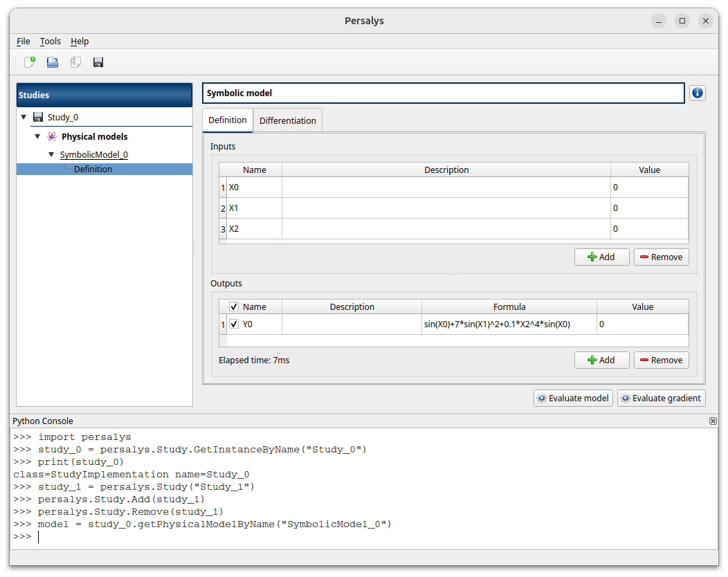Toggle the select-all checkbox in Outputs header
The height and width of the screenshot is (577, 728).
point(234,306)
